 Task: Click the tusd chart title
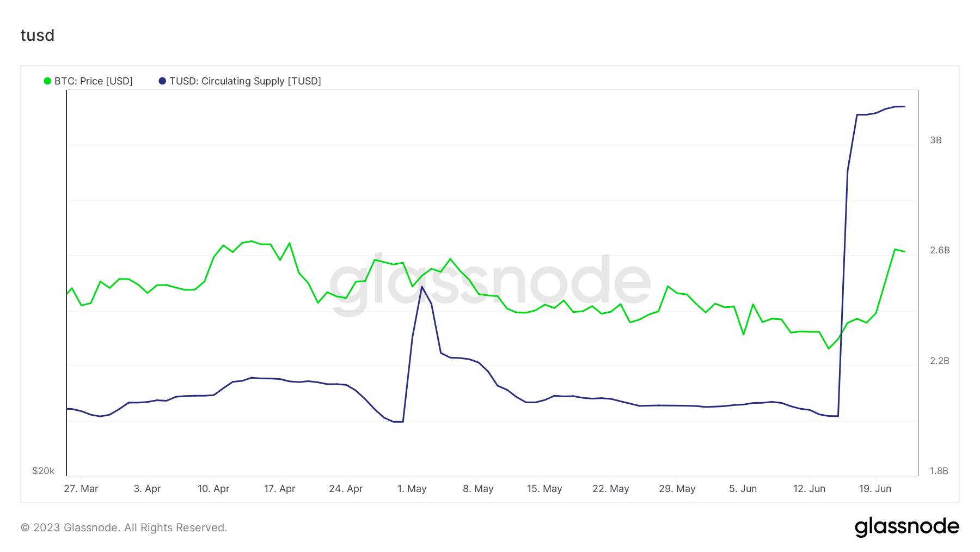tap(38, 35)
